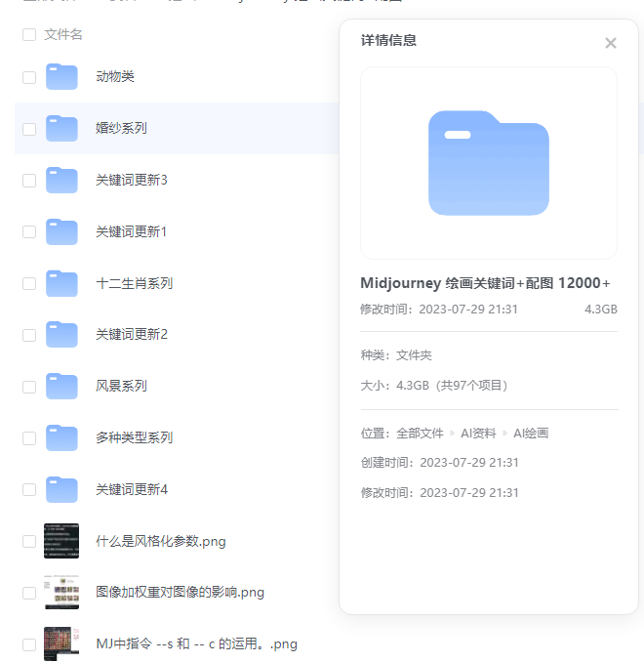644x663 pixels.
Task: Check the box for 动物类
Action: [29, 77]
